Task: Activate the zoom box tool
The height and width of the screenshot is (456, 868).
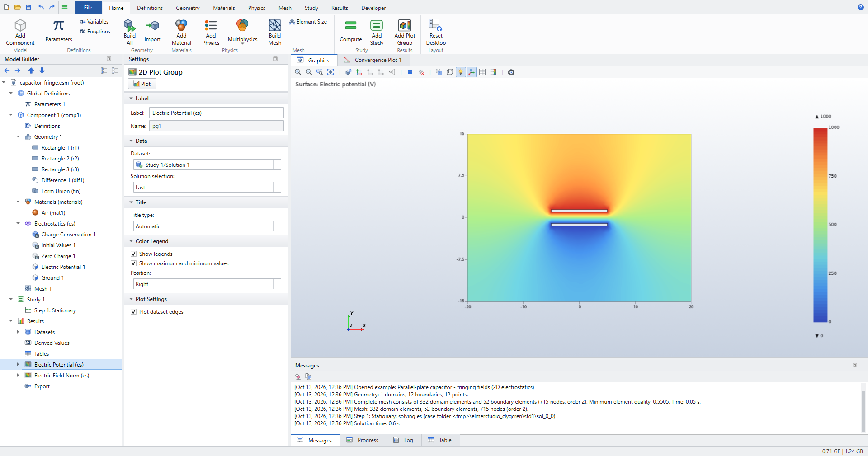Action: (x=320, y=72)
